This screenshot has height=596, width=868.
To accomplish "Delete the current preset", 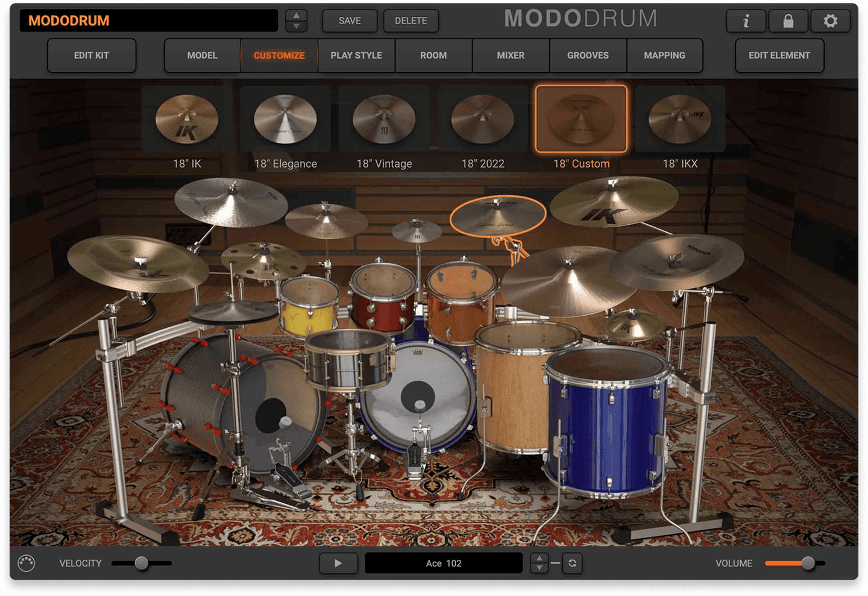I will (x=410, y=20).
